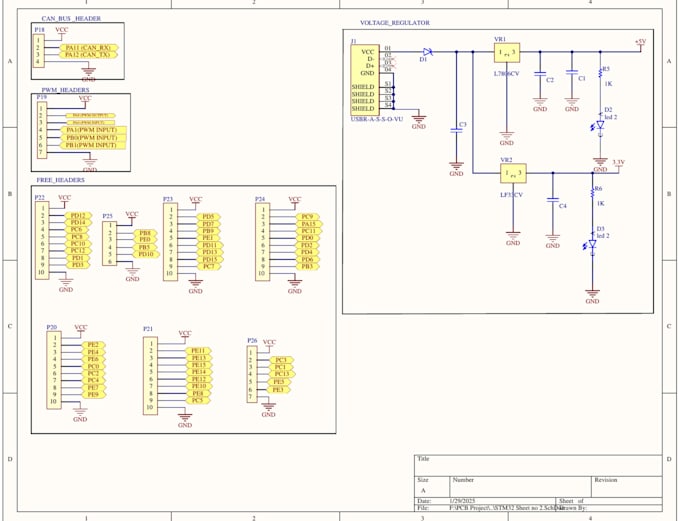Select the PC13 port on P26
Viewport: 680px width, 521px height.
(282, 374)
